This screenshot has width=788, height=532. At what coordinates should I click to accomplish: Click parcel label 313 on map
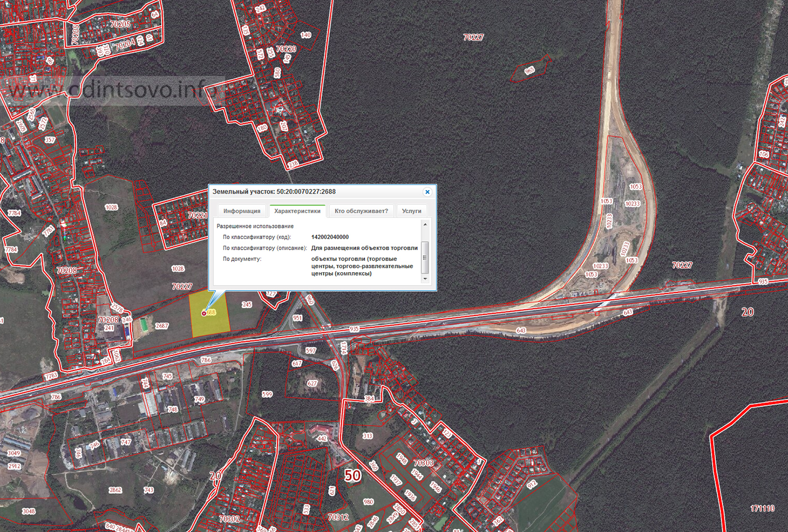click(x=368, y=436)
